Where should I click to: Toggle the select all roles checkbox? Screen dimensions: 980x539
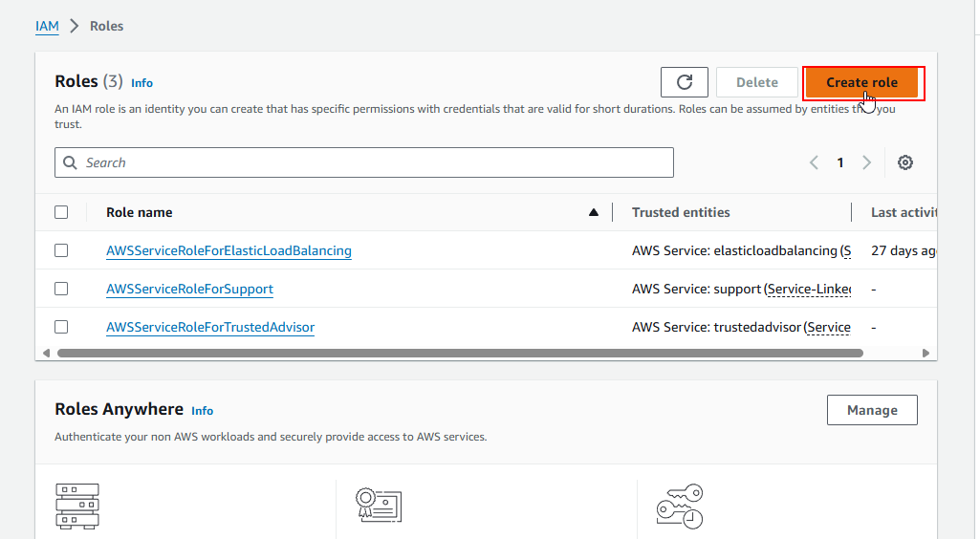61,212
